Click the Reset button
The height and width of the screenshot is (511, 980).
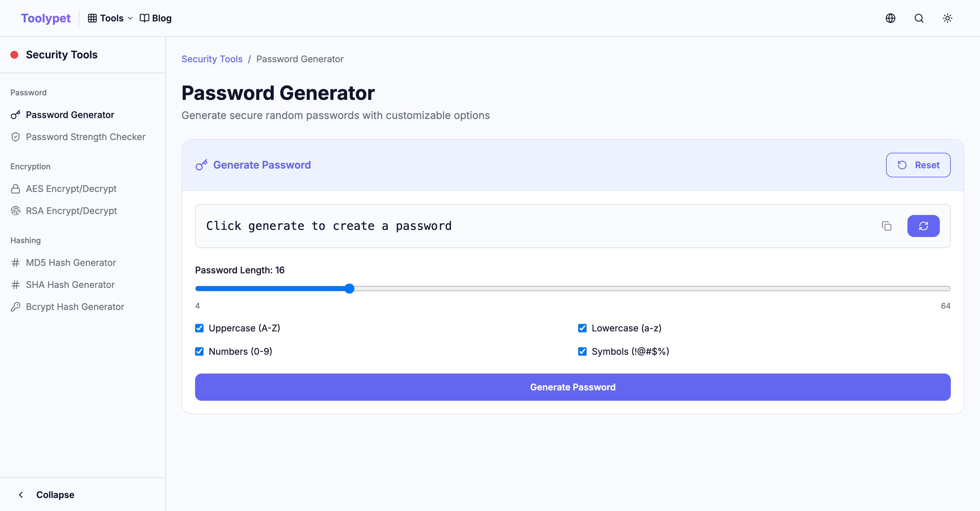point(918,165)
